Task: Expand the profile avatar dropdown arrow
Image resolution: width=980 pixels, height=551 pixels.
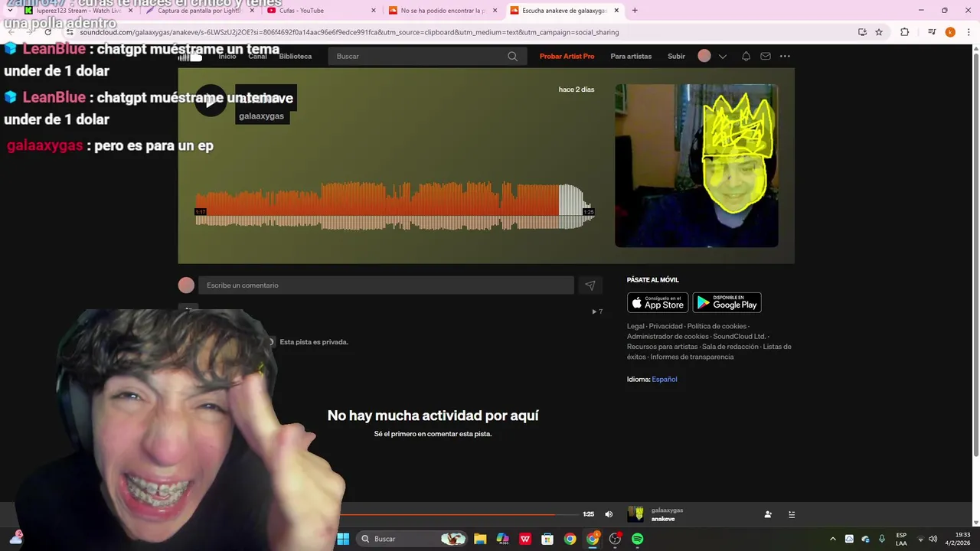Action: click(722, 56)
